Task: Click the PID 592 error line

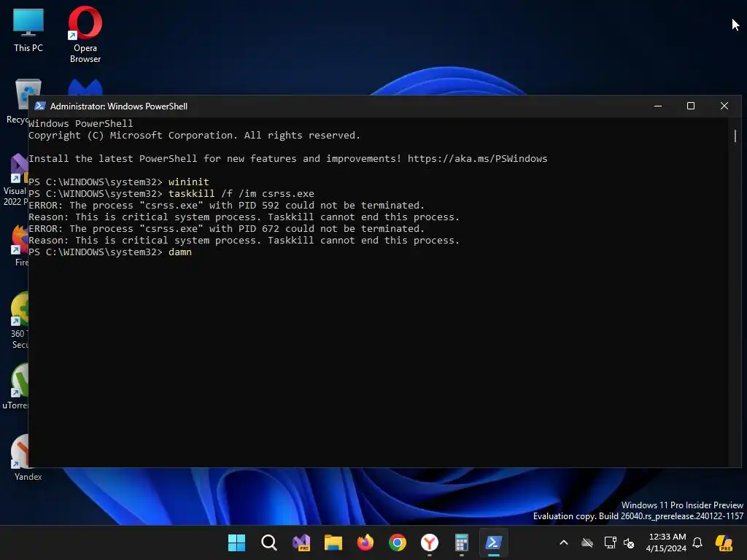Action: [226, 205]
